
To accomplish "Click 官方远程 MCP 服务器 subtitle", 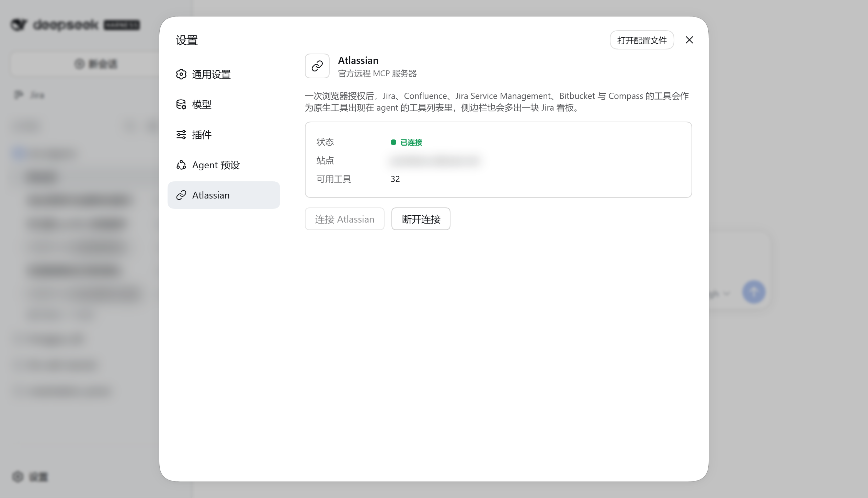I will point(377,73).
